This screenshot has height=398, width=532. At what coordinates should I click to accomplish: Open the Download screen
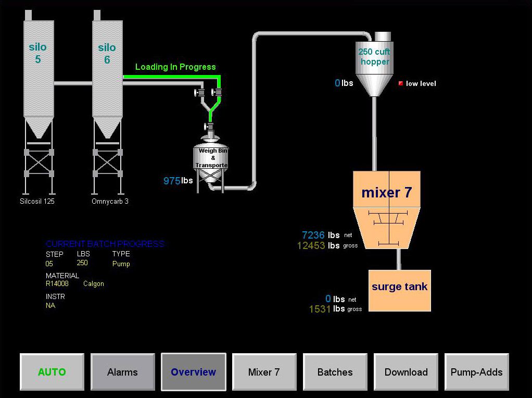point(406,372)
